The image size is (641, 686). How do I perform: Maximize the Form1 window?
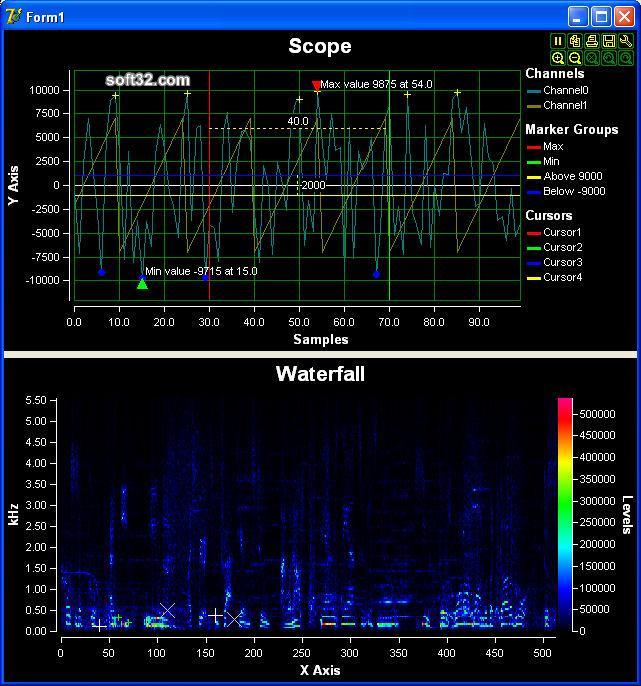[601, 17]
